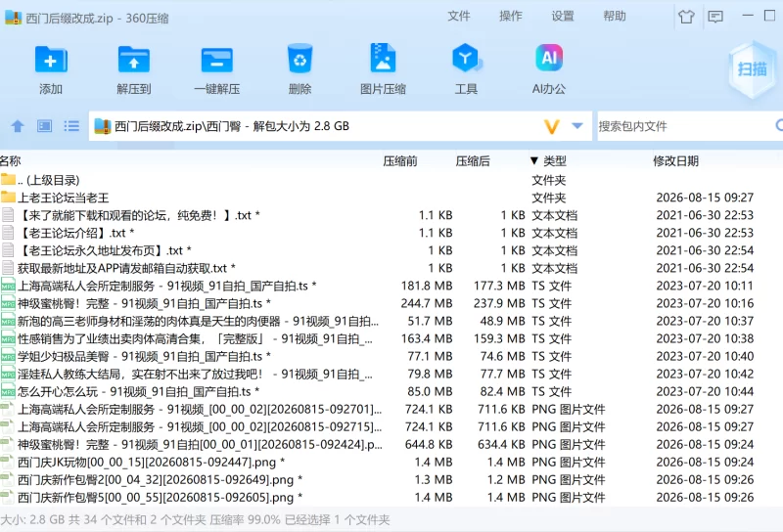Click the 扫描 scan hexagon button

pyautogui.click(x=752, y=68)
